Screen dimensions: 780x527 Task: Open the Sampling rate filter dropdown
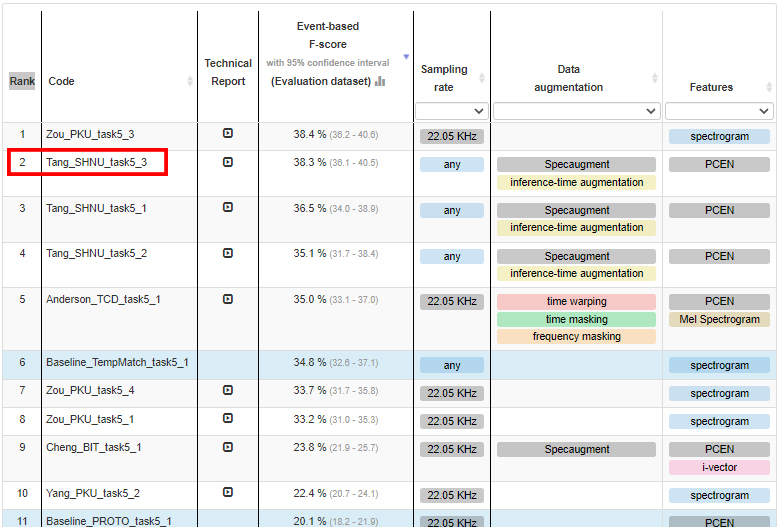452,111
